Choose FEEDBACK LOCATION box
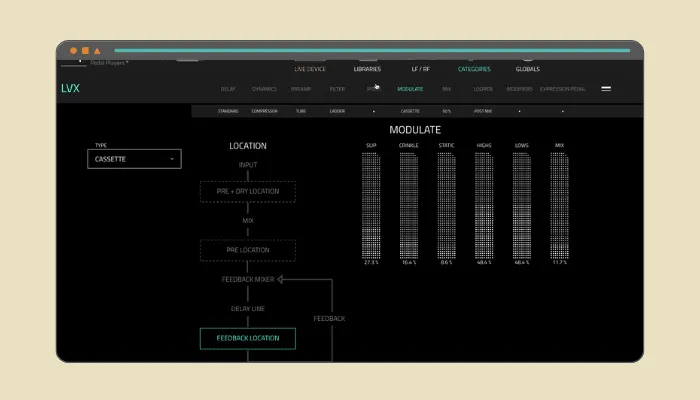700x400 pixels. coord(248,338)
